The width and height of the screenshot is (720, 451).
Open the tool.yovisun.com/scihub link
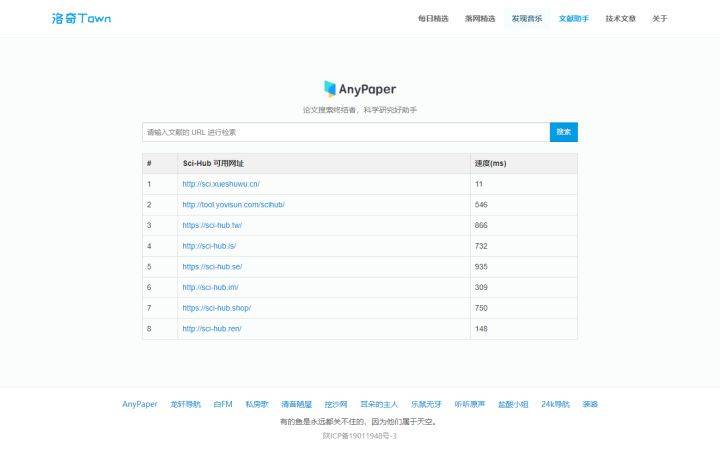pyautogui.click(x=233, y=204)
